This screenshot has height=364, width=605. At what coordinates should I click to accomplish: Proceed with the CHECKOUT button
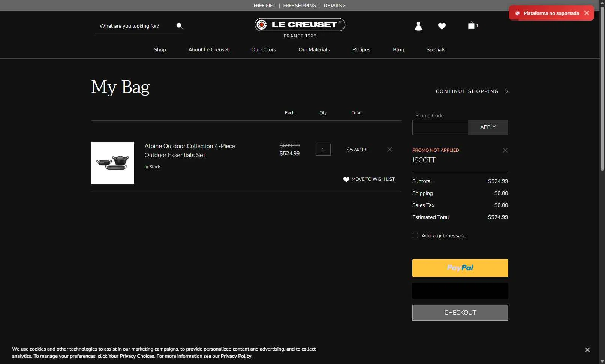(x=460, y=313)
